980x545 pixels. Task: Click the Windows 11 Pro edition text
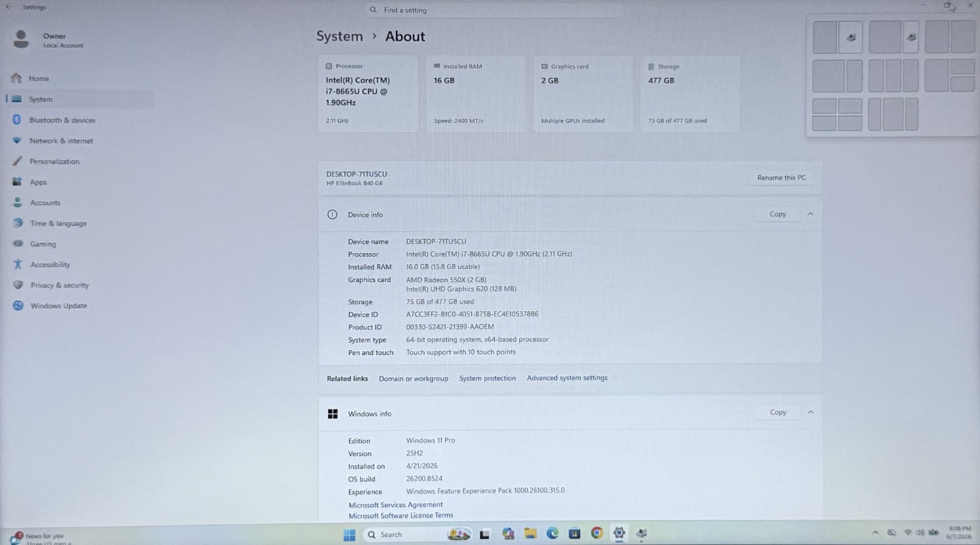coord(431,440)
